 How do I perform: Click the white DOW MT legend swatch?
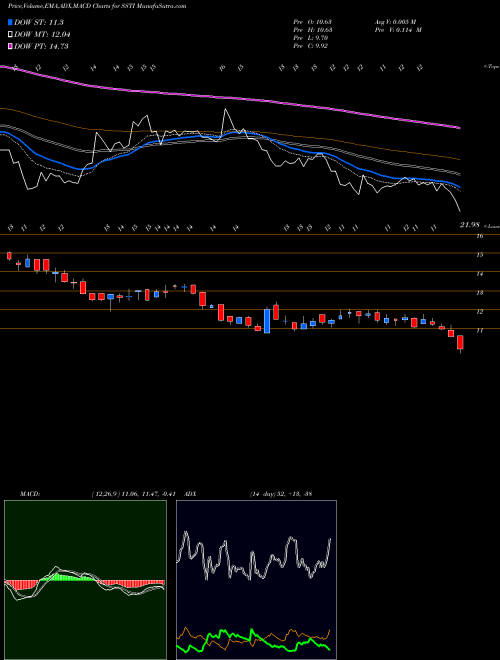pyautogui.click(x=10, y=35)
